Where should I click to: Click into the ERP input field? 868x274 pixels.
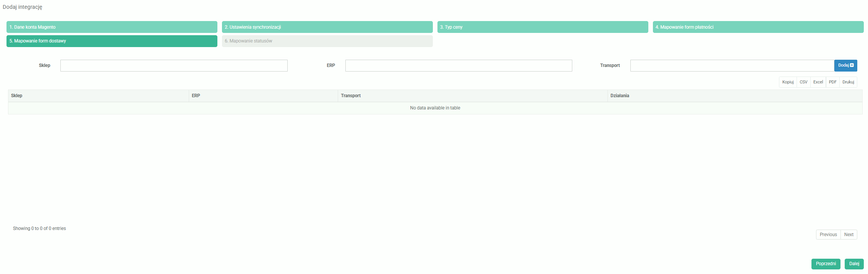click(x=458, y=65)
